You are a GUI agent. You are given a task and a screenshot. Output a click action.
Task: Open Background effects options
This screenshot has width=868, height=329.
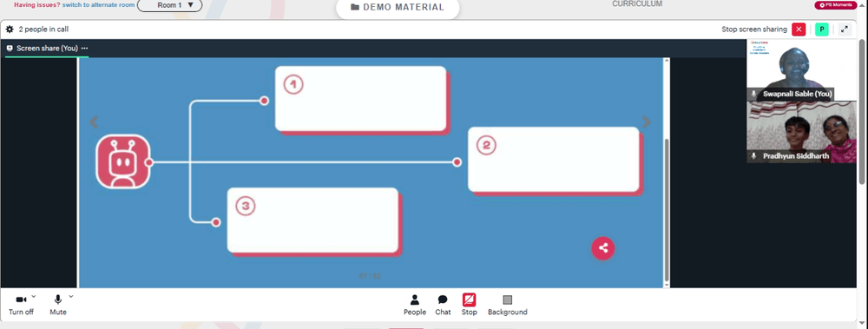[508, 305]
